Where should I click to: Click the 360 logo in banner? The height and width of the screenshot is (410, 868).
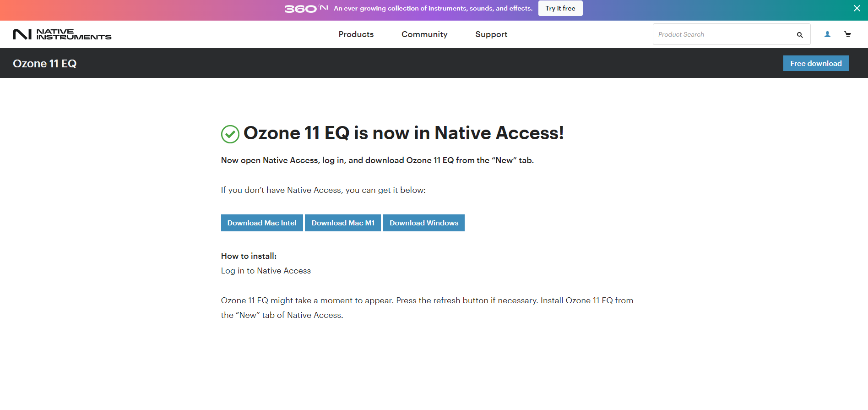[x=306, y=8]
